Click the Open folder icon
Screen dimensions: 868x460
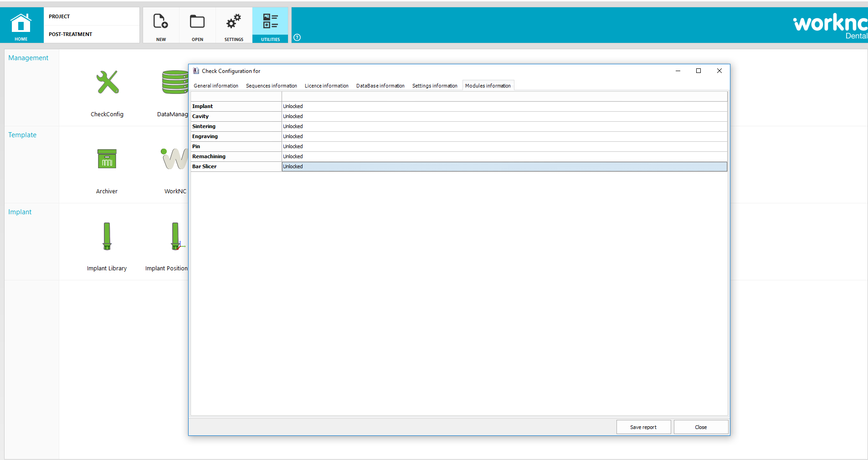click(197, 25)
